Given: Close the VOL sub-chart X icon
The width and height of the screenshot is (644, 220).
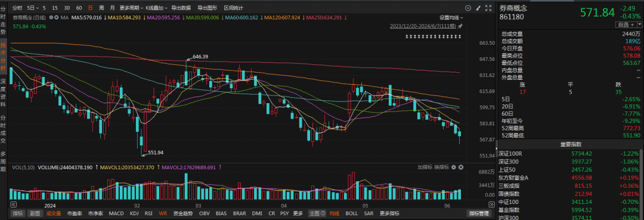Looking at the screenshot, I should 461,168.
